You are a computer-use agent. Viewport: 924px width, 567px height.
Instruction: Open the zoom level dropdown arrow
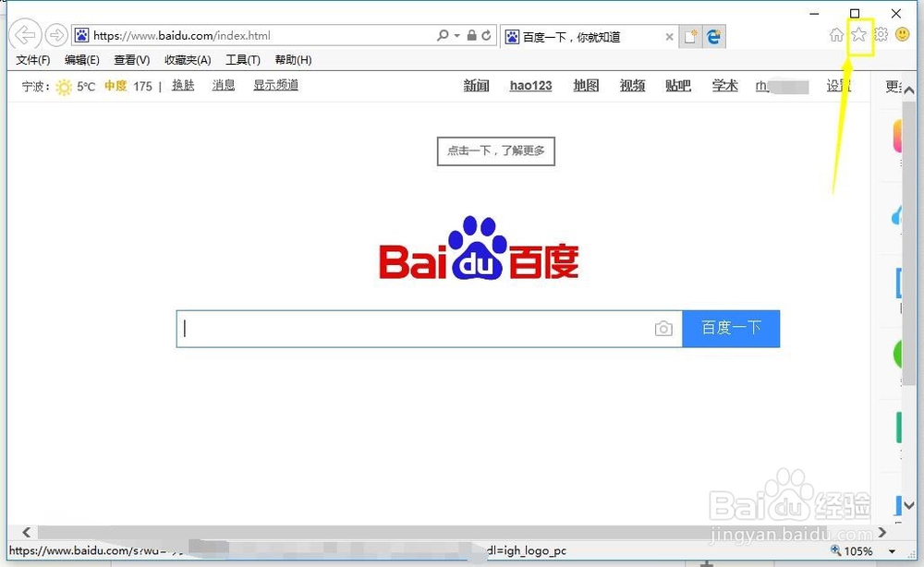pos(893,551)
